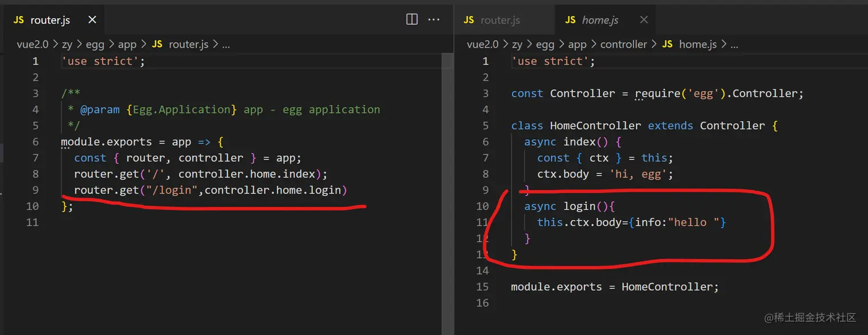Click line number 15 in home.js gutter
The height and width of the screenshot is (335, 868).
click(482, 287)
